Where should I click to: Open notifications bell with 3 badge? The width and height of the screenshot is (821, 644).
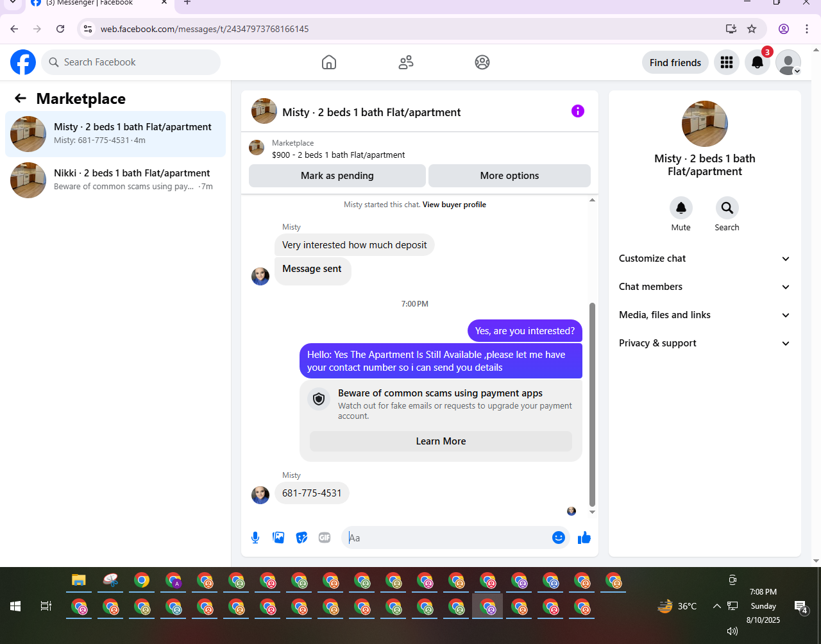[x=758, y=62]
